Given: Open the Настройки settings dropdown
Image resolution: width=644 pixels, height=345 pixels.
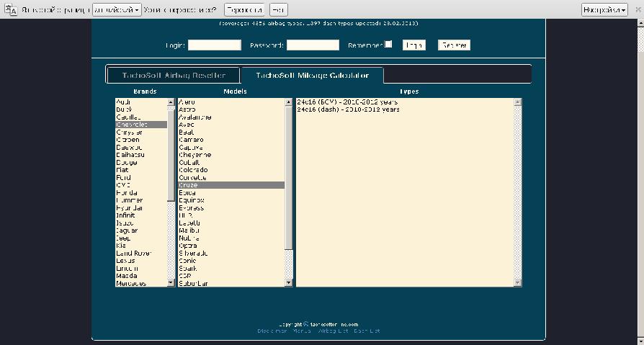Looking at the screenshot, I should click(604, 10).
